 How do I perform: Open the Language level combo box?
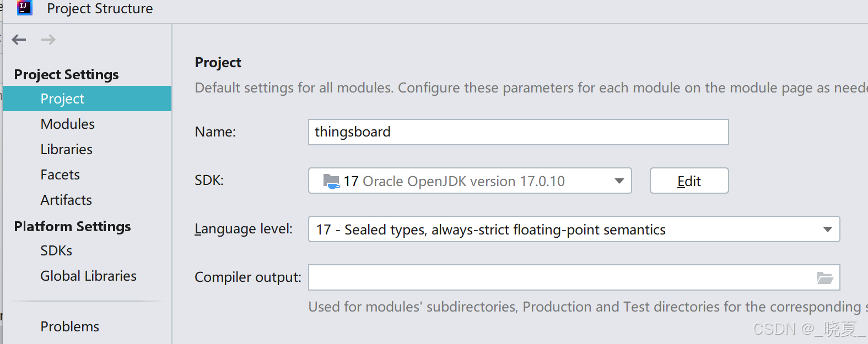pyautogui.click(x=574, y=230)
